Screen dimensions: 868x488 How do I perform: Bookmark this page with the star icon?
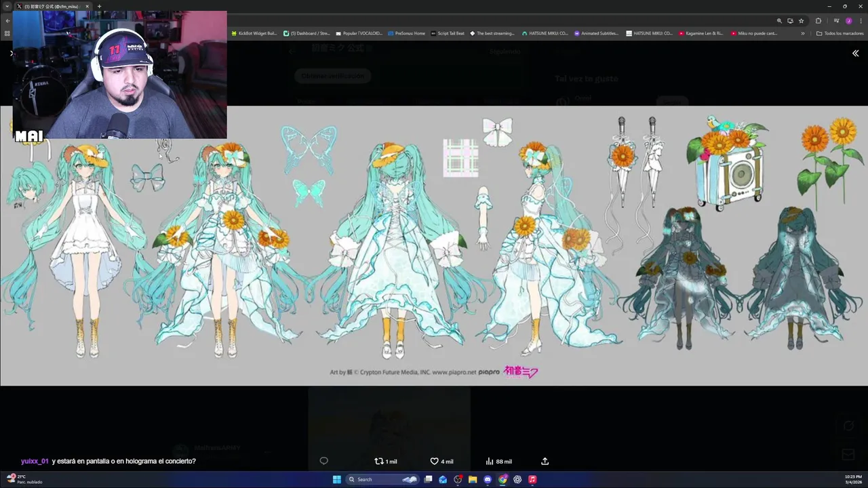click(x=801, y=21)
